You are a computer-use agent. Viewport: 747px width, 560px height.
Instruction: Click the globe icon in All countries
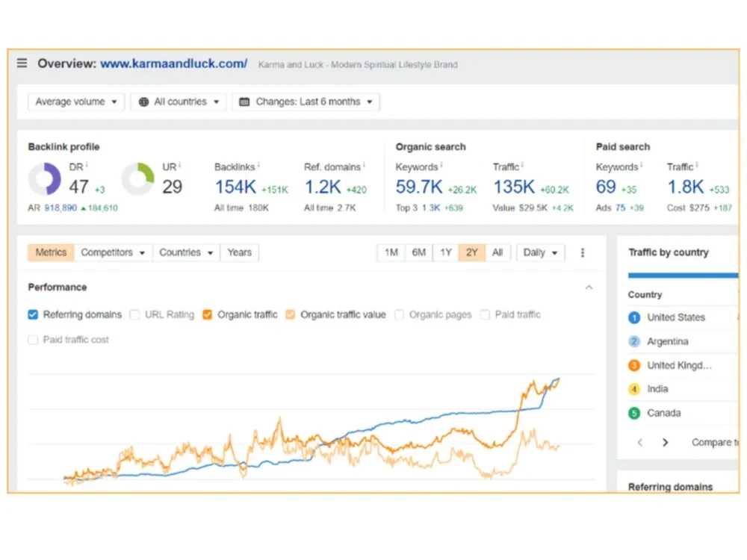[x=143, y=102]
